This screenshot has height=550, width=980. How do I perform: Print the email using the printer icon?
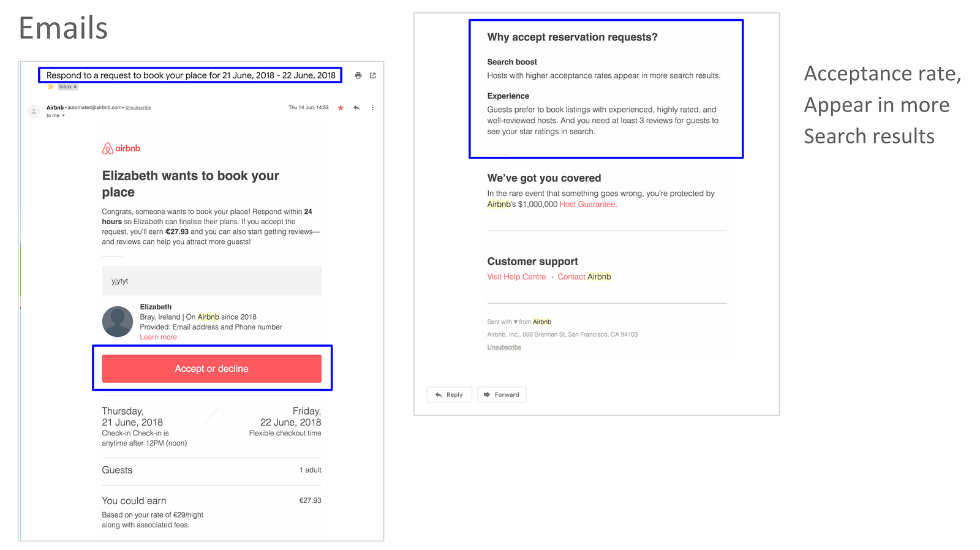tap(358, 75)
